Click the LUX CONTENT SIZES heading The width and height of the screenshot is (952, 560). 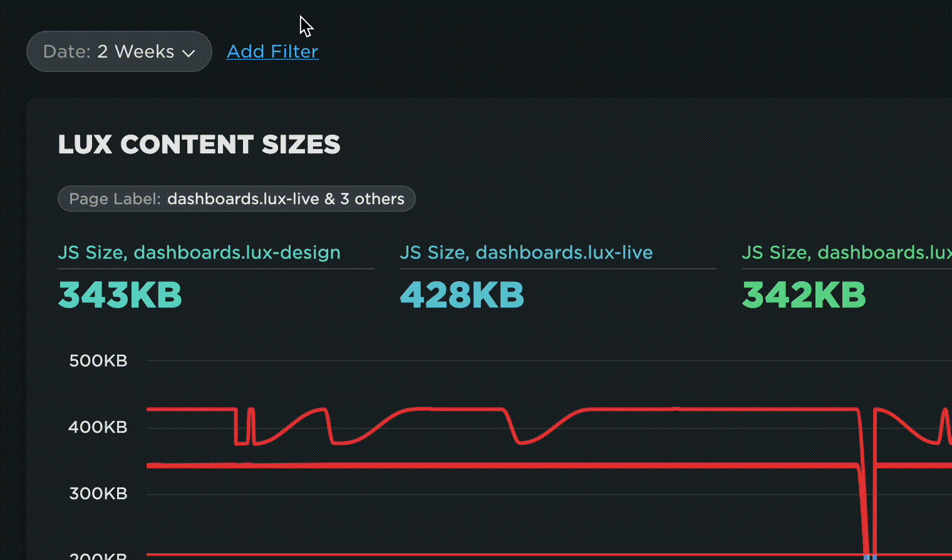point(199,145)
